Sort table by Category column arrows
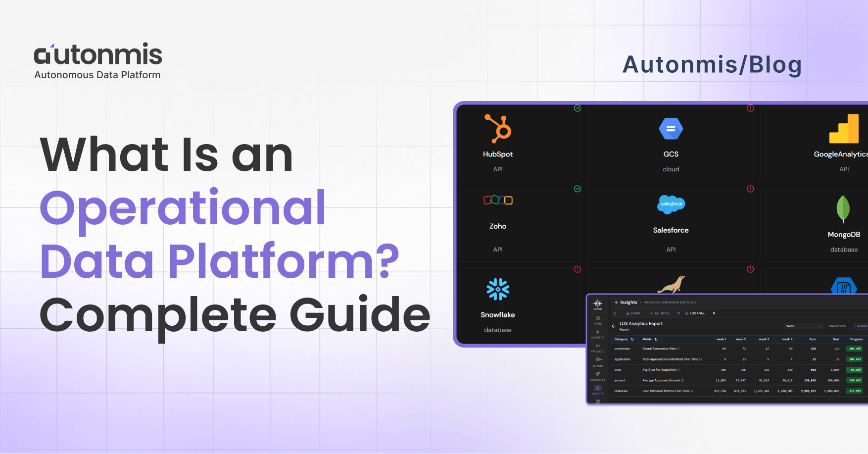The width and height of the screenshot is (868, 454). coord(632,339)
